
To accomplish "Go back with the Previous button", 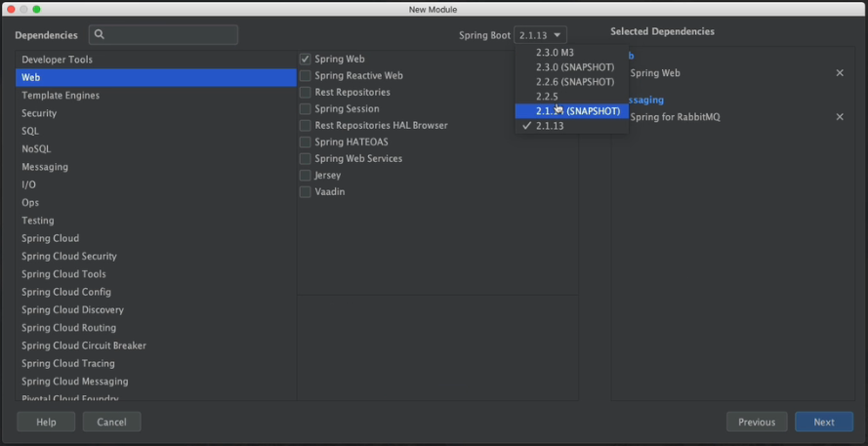I will coord(757,422).
